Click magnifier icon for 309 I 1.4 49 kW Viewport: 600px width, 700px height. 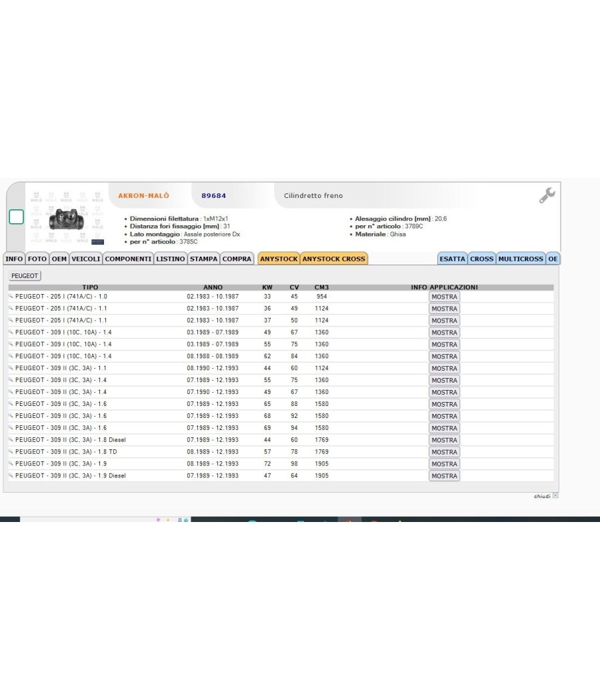click(x=11, y=332)
